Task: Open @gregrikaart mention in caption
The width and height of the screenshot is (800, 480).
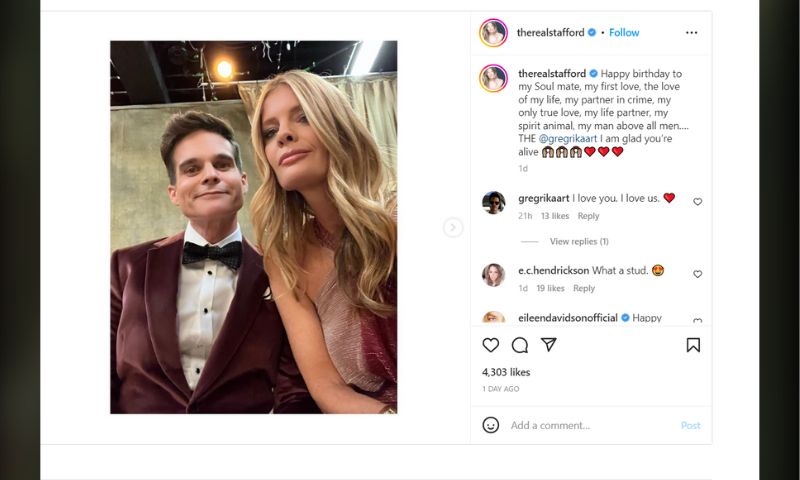Action: [571, 138]
